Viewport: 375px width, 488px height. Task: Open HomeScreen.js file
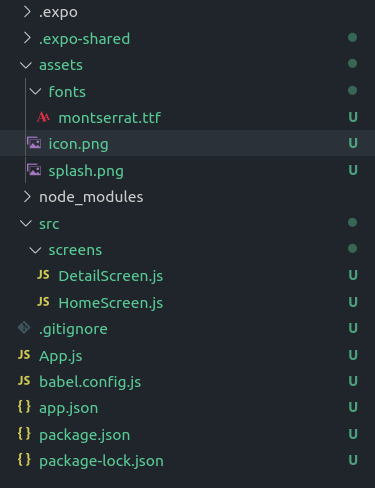coord(111,303)
